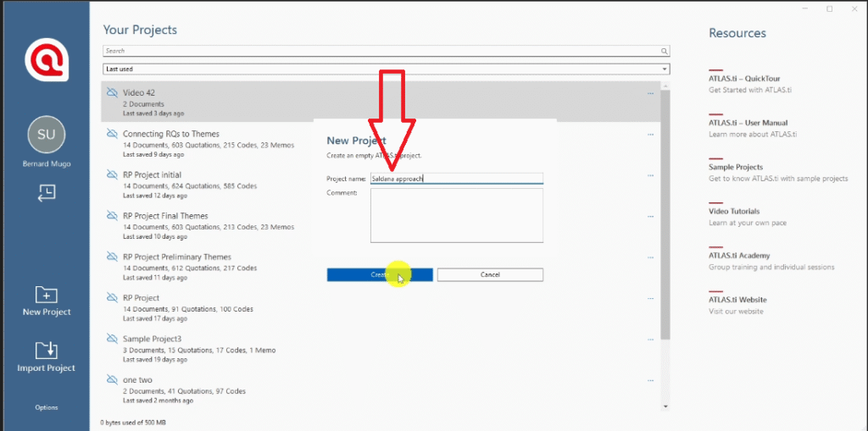The image size is (868, 431).
Task: Select the RP Project Final Themes project
Action: 165,216
